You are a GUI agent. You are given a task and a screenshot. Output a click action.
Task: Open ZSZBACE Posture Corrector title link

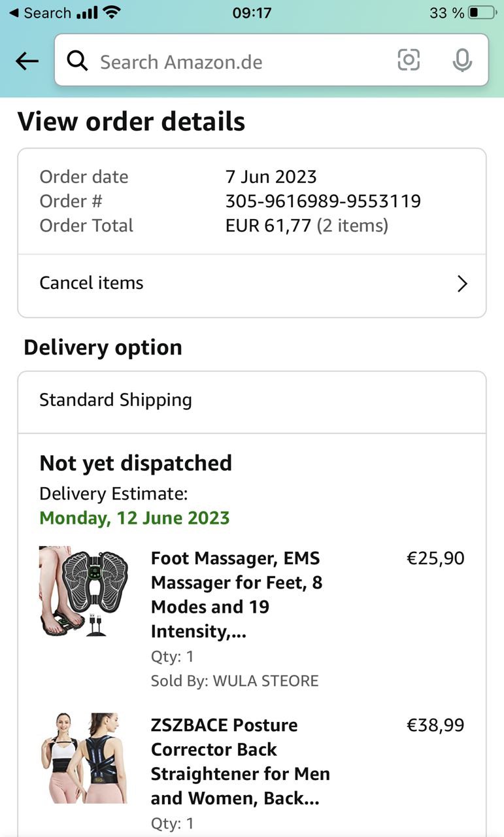point(240,761)
